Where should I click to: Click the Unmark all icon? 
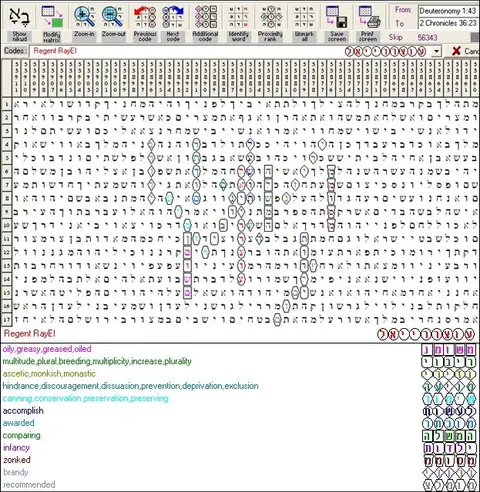tap(304, 17)
